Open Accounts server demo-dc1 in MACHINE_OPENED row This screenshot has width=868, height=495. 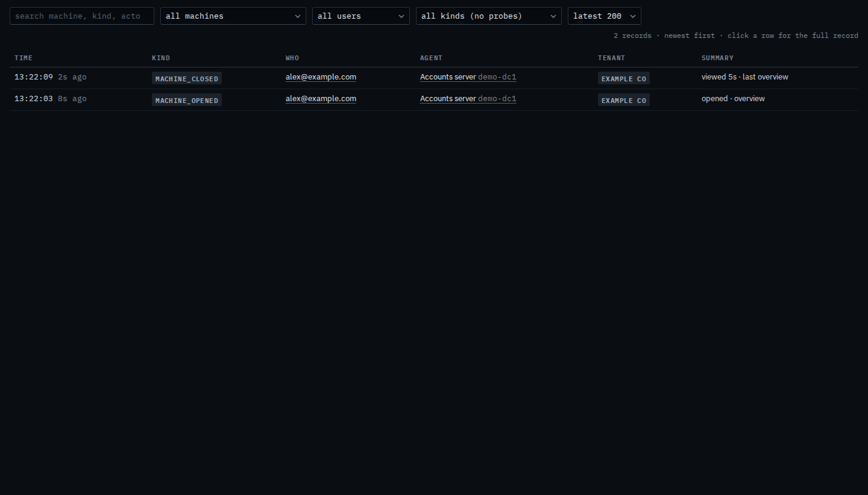pos(468,99)
